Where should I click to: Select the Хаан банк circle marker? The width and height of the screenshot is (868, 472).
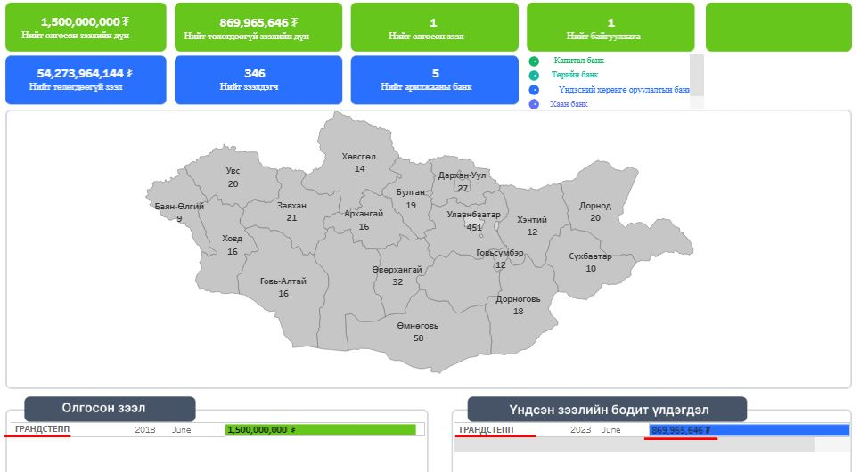pyautogui.click(x=534, y=105)
